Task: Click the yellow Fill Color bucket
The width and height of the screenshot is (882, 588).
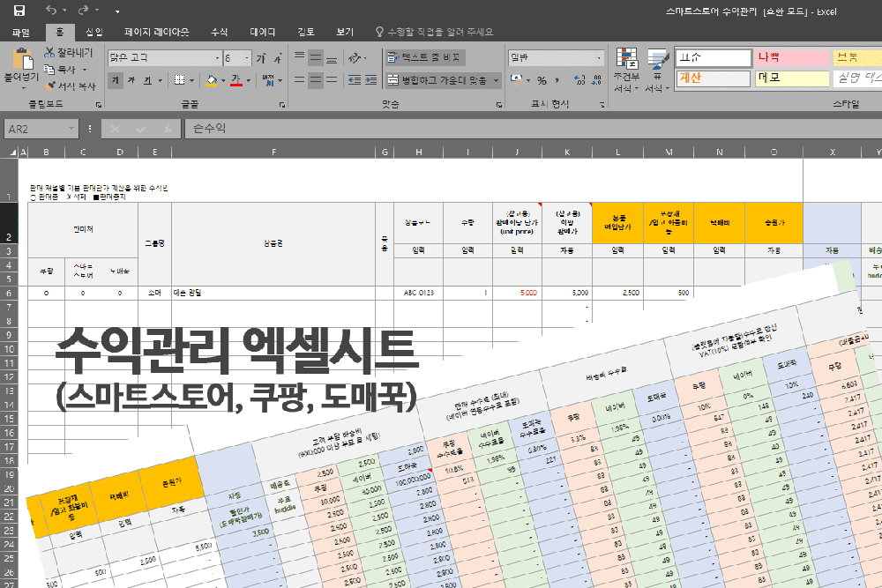Action: coord(211,80)
